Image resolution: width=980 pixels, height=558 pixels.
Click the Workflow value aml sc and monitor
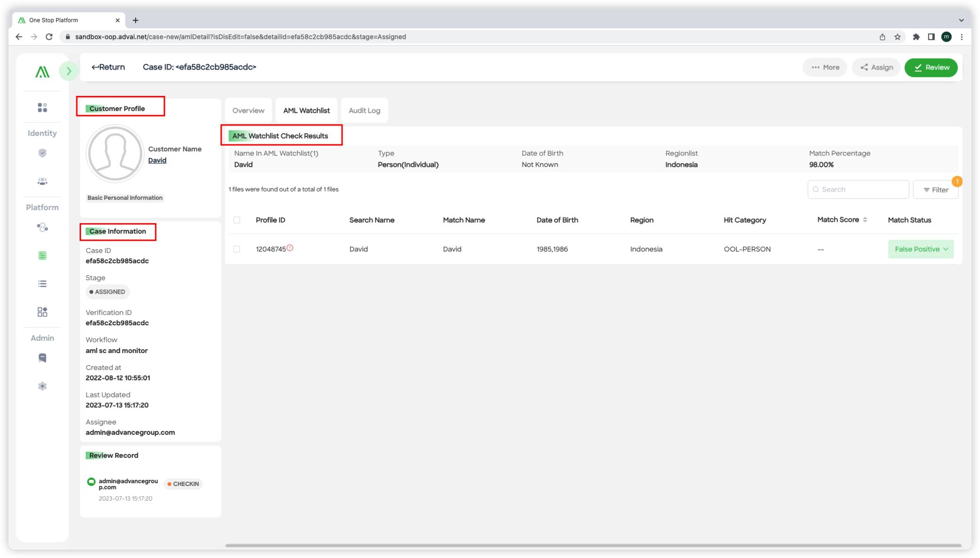click(x=117, y=351)
